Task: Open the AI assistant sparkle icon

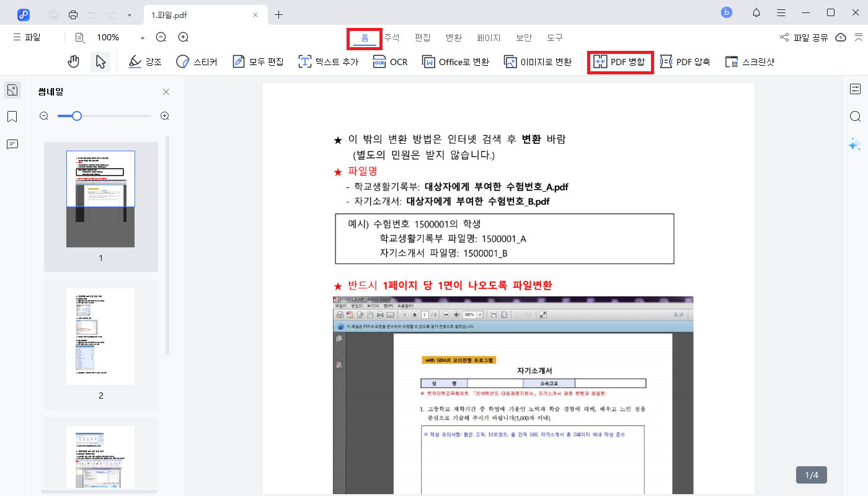Action: (x=855, y=144)
